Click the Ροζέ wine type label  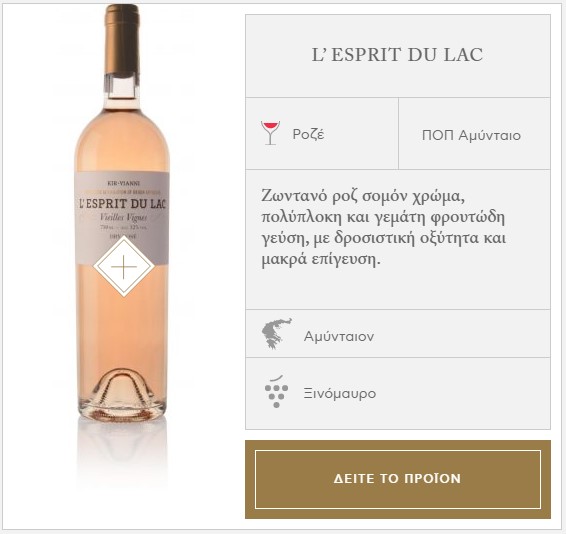coord(308,134)
